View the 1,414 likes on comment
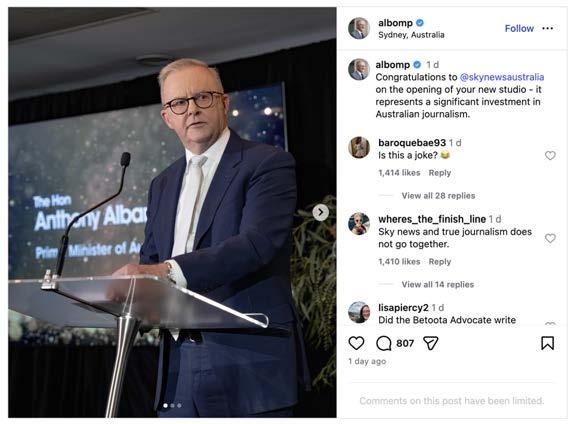Screen dimensions: 573x424 (x=399, y=173)
